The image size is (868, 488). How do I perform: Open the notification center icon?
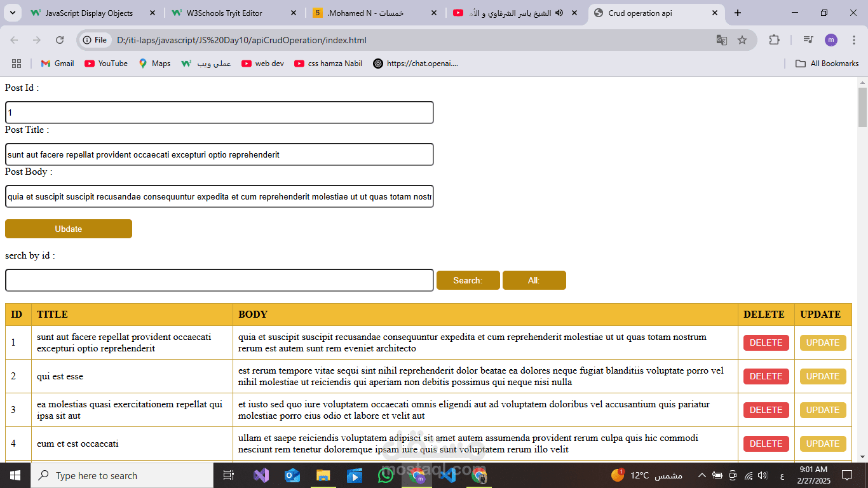tap(846, 475)
